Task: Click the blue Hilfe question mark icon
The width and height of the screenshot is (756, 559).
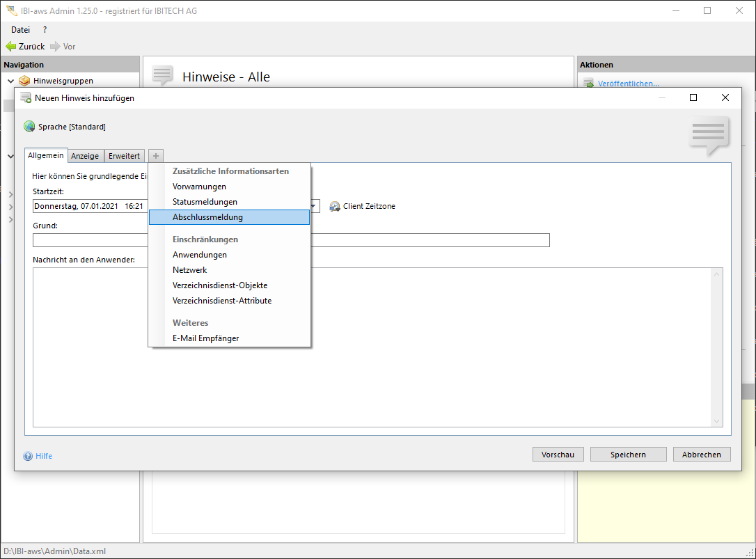Action: point(28,456)
